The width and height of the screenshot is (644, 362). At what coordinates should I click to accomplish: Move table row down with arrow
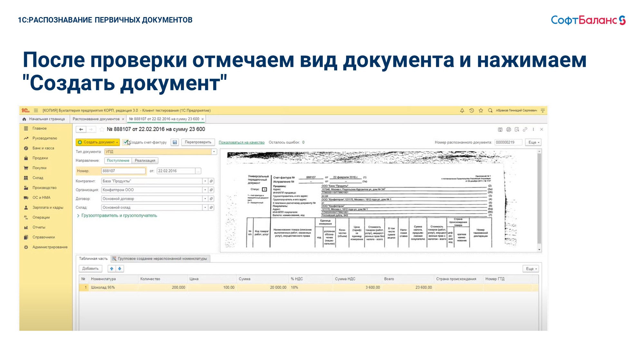(120, 269)
